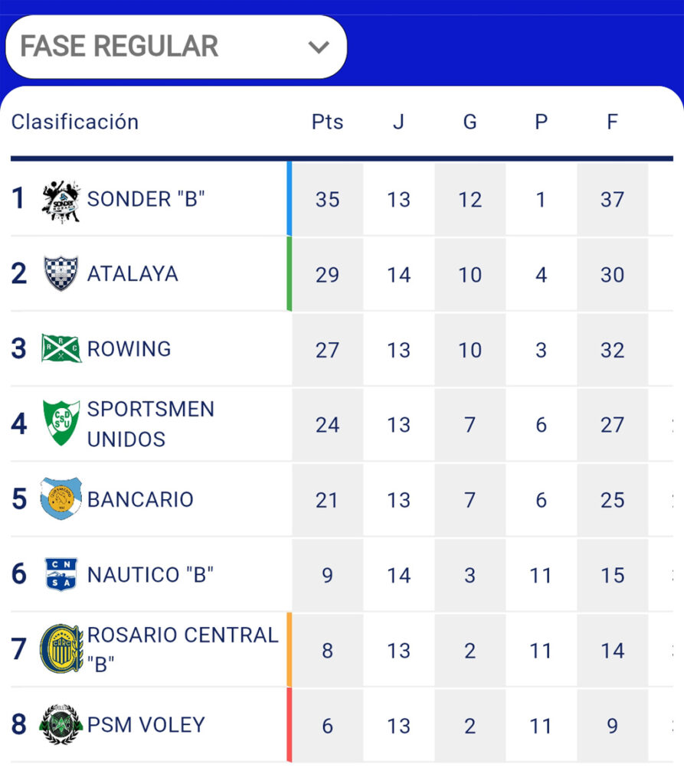The height and width of the screenshot is (784, 684).
Task: Sort by the Pts column header
Action: [327, 122]
